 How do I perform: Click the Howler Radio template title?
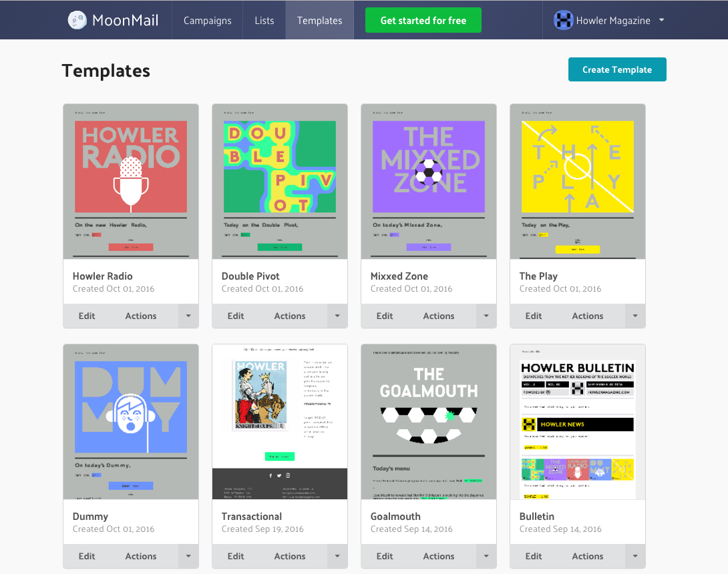tap(103, 276)
